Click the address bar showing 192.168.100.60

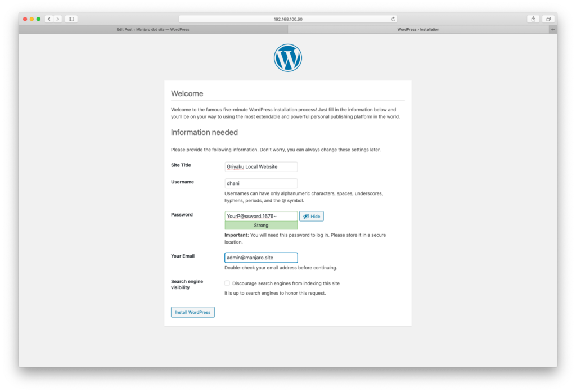pyautogui.click(x=288, y=19)
